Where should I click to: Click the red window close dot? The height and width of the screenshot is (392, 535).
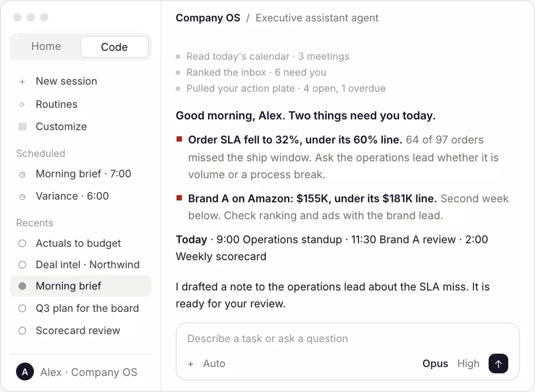point(17,17)
